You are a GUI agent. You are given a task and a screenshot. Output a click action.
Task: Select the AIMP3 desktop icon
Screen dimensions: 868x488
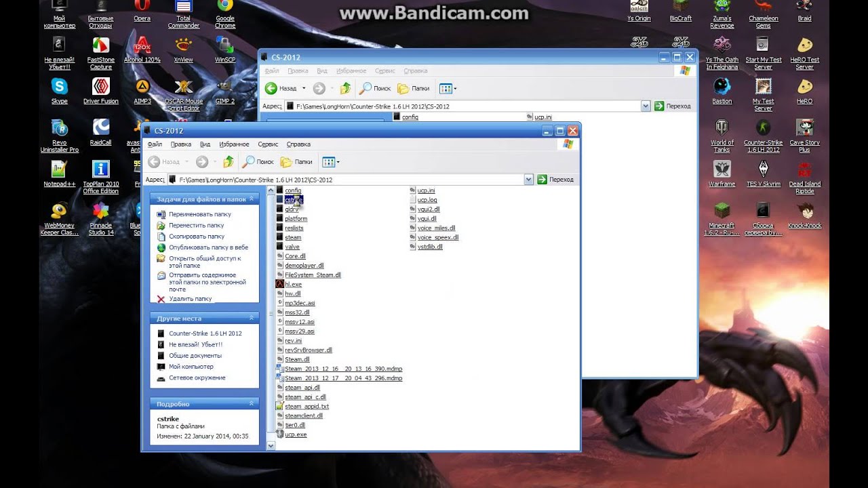tap(142, 91)
